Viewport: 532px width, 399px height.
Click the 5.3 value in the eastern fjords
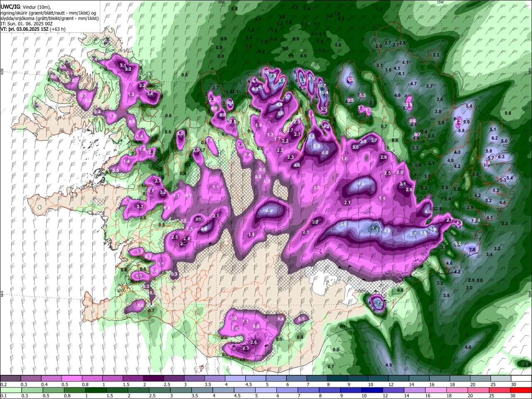click(x=503, y=180)
